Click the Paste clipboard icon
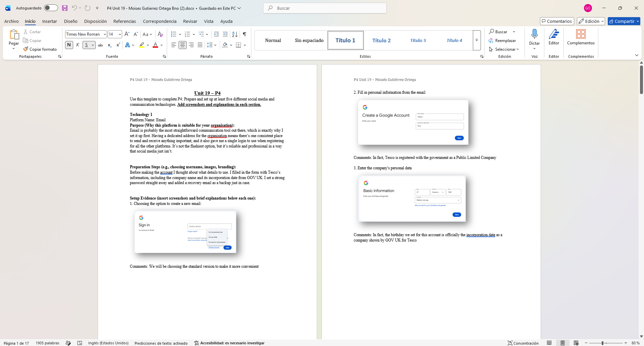Image resolution: width=644 pixels, height=346 pixels. click(14, 35)
